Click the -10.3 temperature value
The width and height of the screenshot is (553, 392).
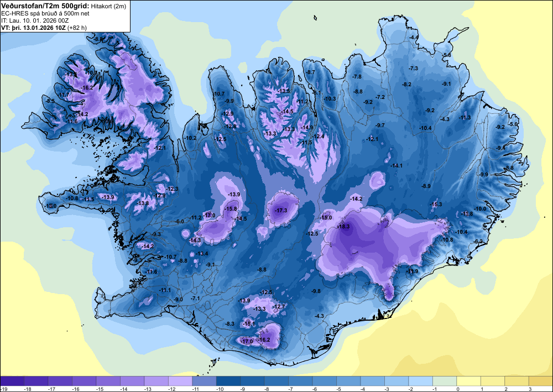(330, 99)
